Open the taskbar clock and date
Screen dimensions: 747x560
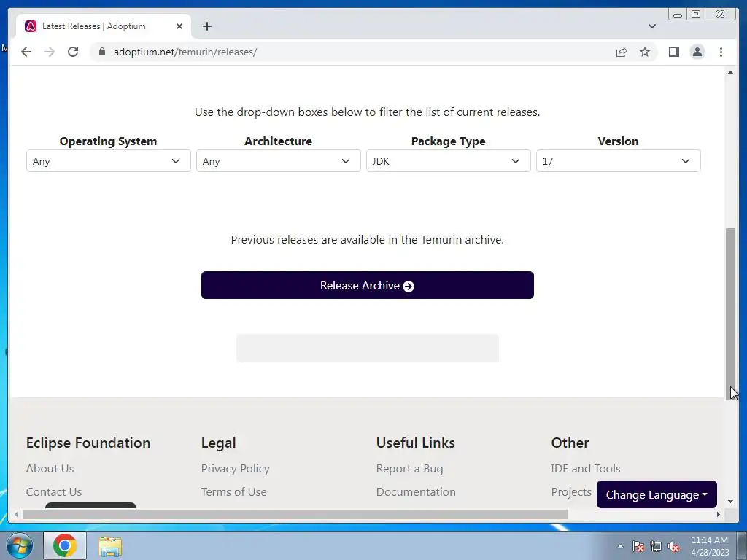pos(710,546)
